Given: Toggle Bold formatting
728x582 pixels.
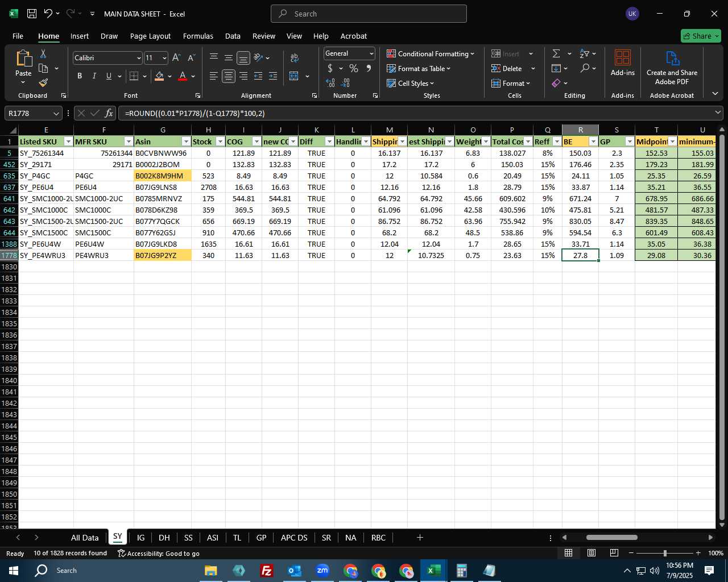Looking at the screenshot, I should click(x=80, y=76).
